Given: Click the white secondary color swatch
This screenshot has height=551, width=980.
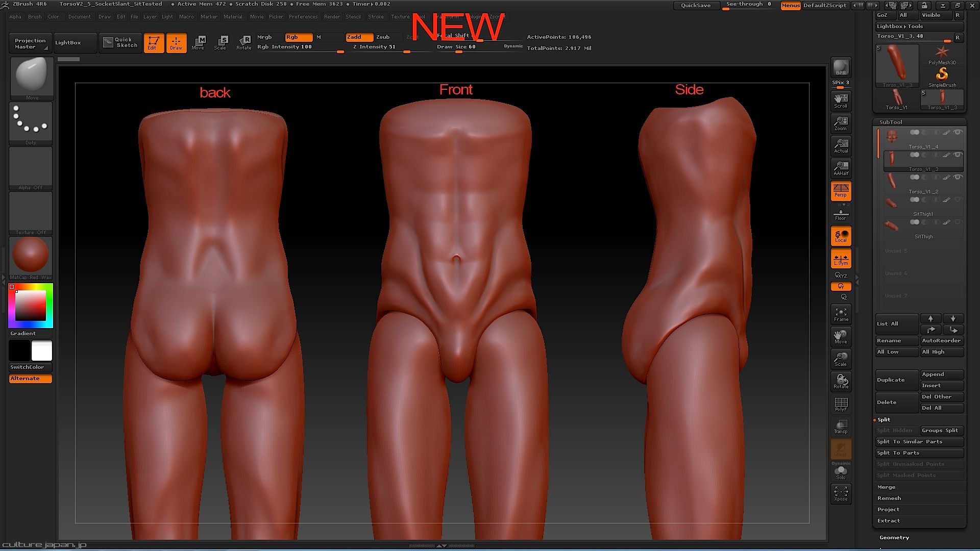Looking at the screenshot, I should [42, 351].
